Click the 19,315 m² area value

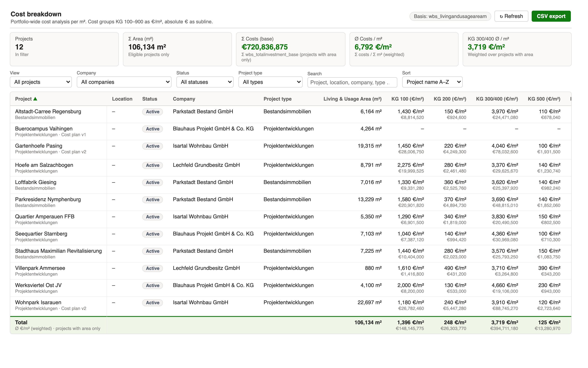click(370, 146)
